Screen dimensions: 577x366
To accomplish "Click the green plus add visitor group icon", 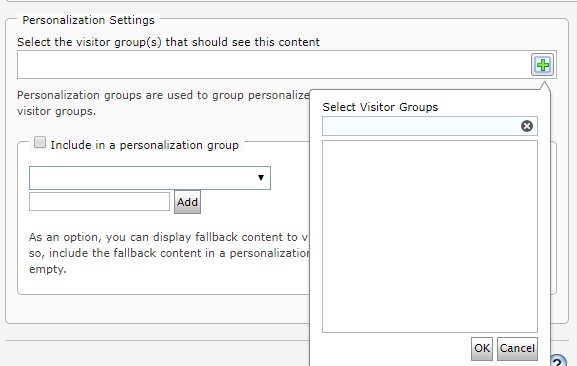I will click(542, 65).
